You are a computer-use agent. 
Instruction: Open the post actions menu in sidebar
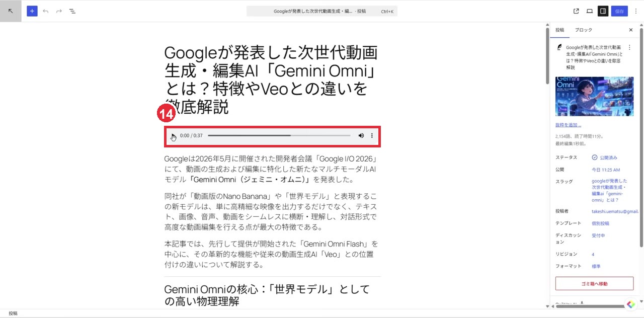(629, 47)
